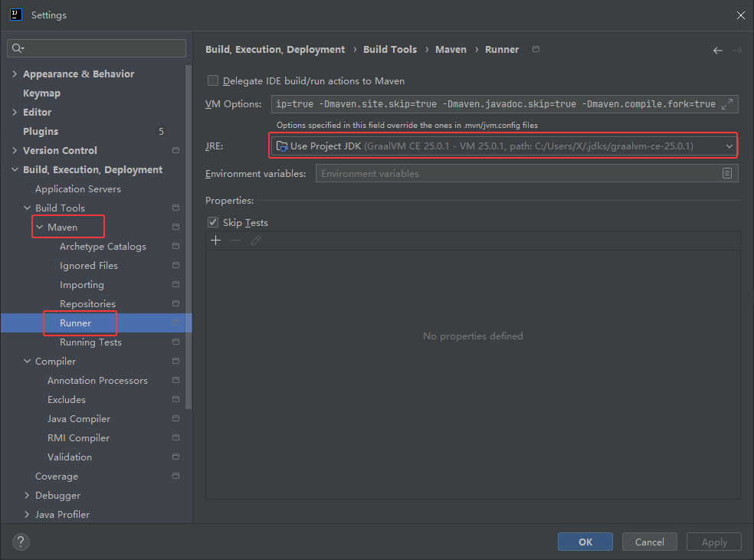Open the Help question mark icon
This screenshot has height=560, width=754.
[20, 542]
